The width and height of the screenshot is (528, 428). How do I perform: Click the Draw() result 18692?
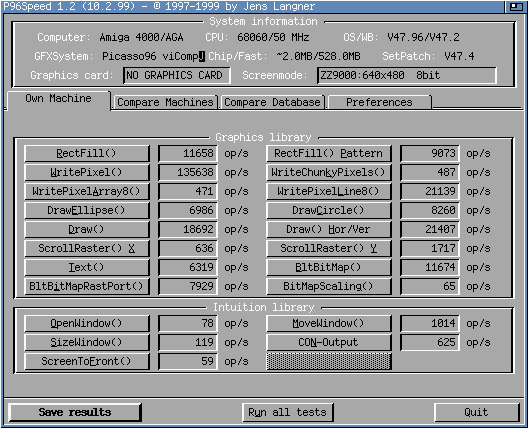pos(188,229)
